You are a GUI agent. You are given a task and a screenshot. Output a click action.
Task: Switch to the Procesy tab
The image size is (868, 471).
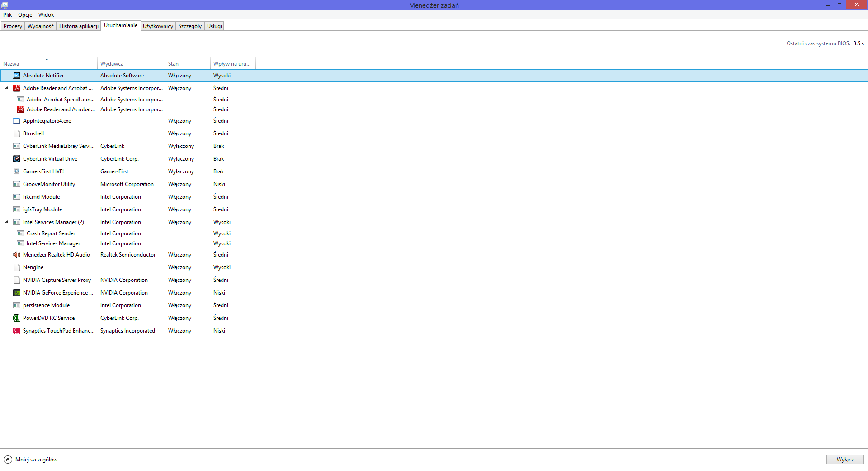[13, 26]
